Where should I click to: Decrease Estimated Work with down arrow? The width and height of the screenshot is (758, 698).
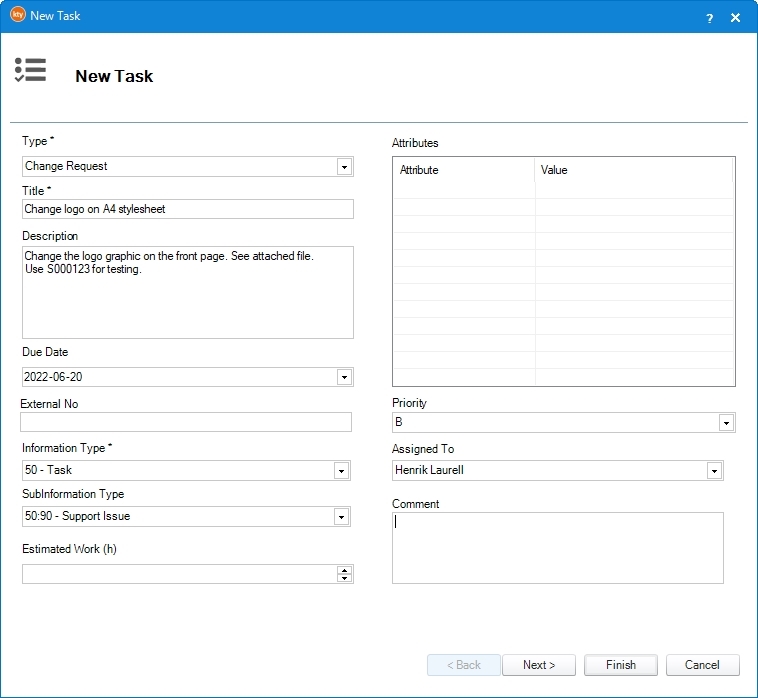[x=345, y=578]
